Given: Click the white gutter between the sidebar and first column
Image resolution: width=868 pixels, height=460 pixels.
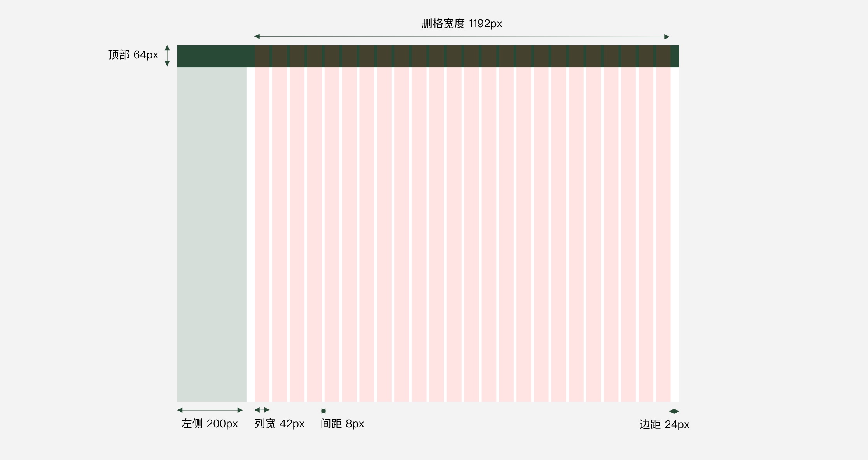Looking at the screenshot, I should [x=251, y=234].
